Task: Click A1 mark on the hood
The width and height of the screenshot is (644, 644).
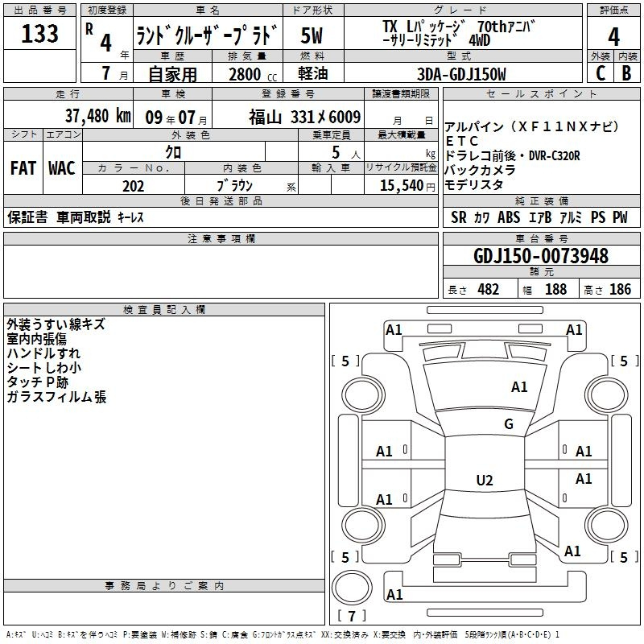Action: (519, 387)
